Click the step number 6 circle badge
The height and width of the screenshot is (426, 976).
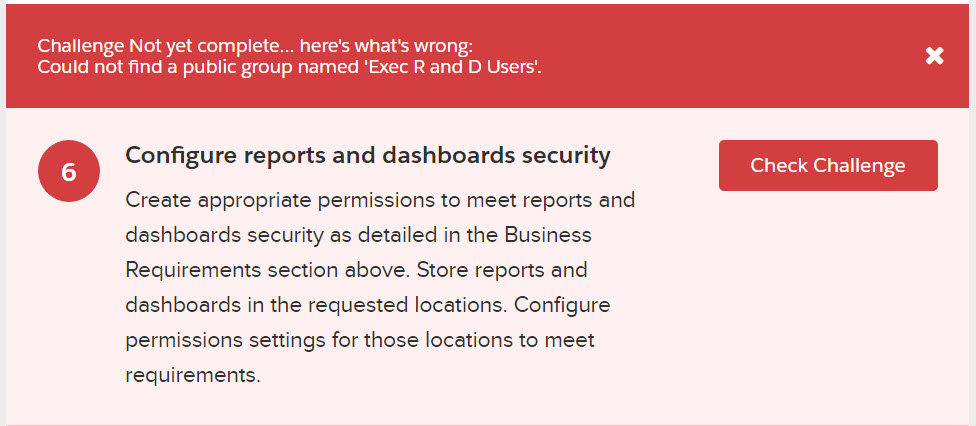point(69,172)
